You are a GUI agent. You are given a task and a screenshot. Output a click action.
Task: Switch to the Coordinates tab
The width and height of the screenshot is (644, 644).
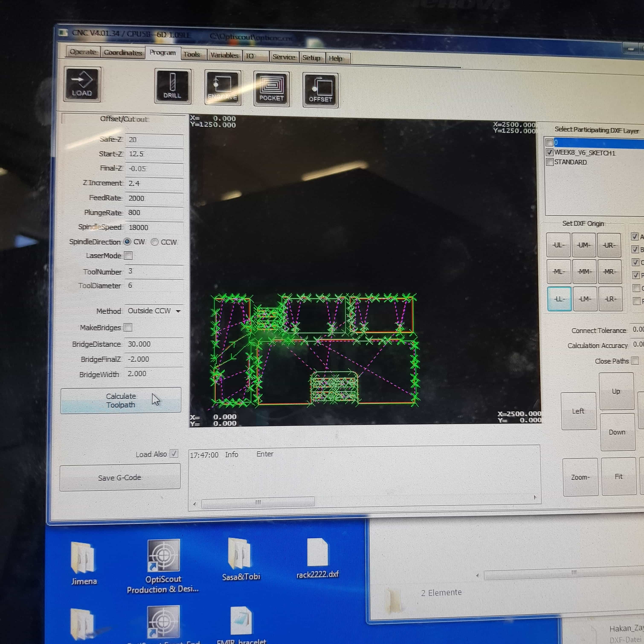(x=123, y=53)
